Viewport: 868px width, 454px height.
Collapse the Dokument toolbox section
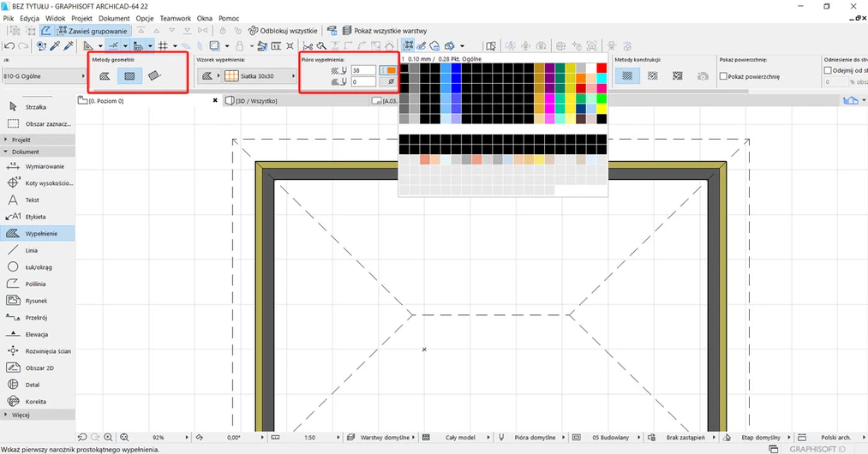pyautogui.click(x=38, y=151)
